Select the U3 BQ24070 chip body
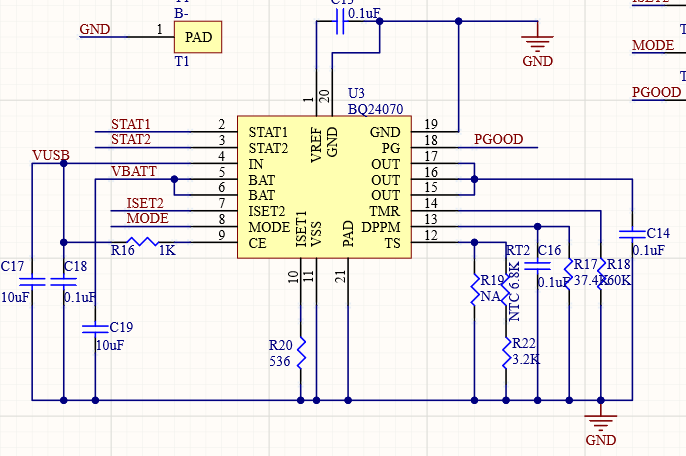Screen dimensions: 686x456 (324, 187)
